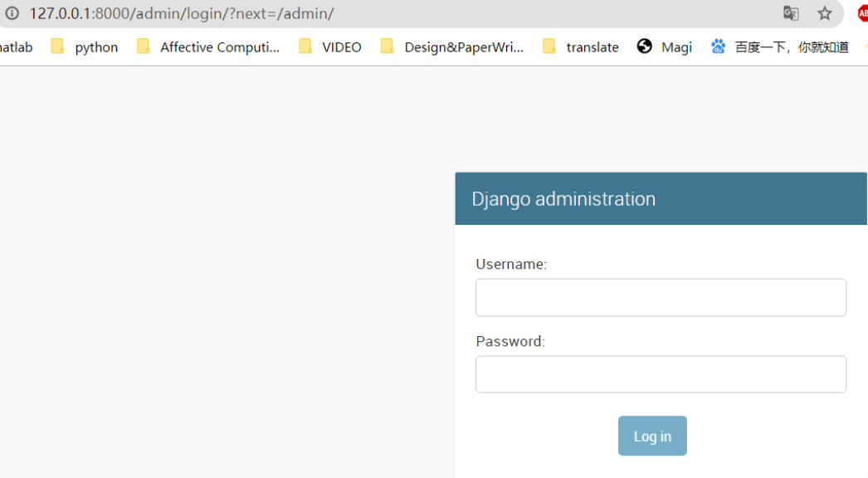Screen dimensions: 868x478
Task: Bookmark this page with the star icon
Action: click(825, 12)
